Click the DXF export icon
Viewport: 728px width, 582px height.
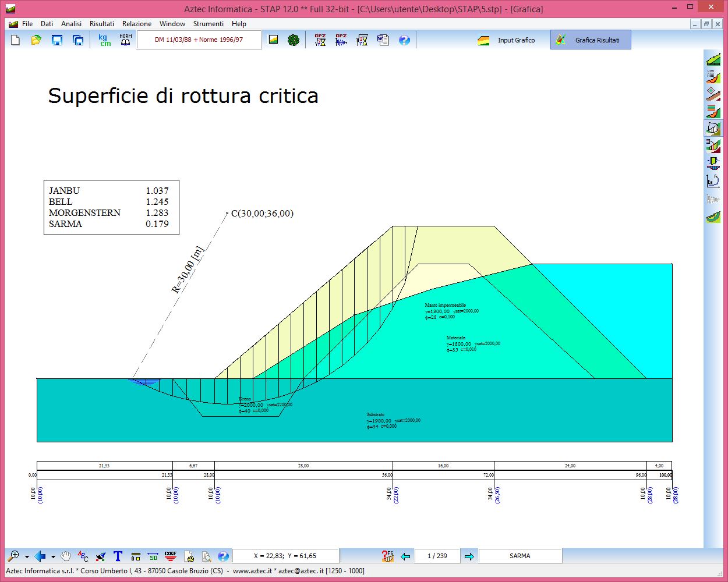170,556
